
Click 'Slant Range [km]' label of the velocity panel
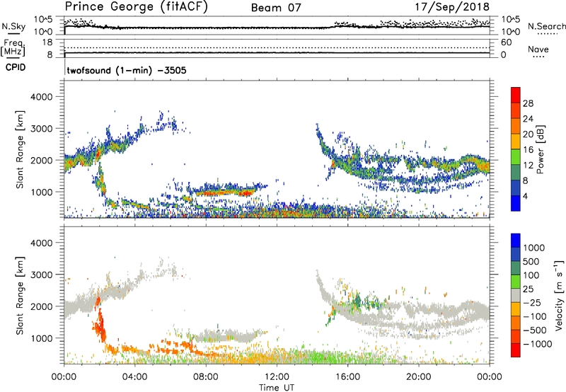[20, 296]
